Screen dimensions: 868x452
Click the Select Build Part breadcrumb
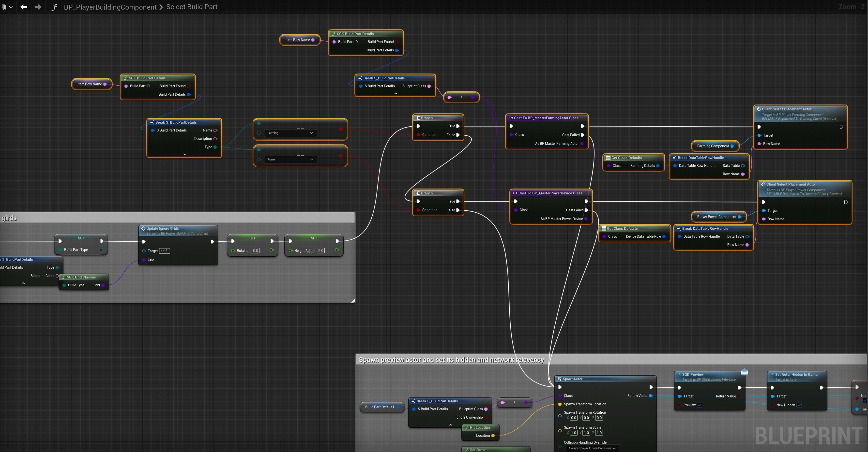(x=192, y=7)
